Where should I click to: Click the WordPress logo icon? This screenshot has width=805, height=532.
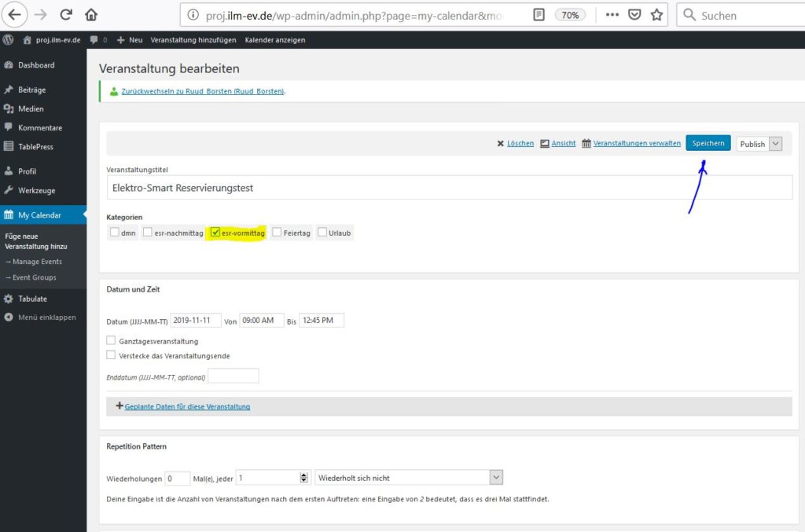pyautogui.click(x=9, y=39)
